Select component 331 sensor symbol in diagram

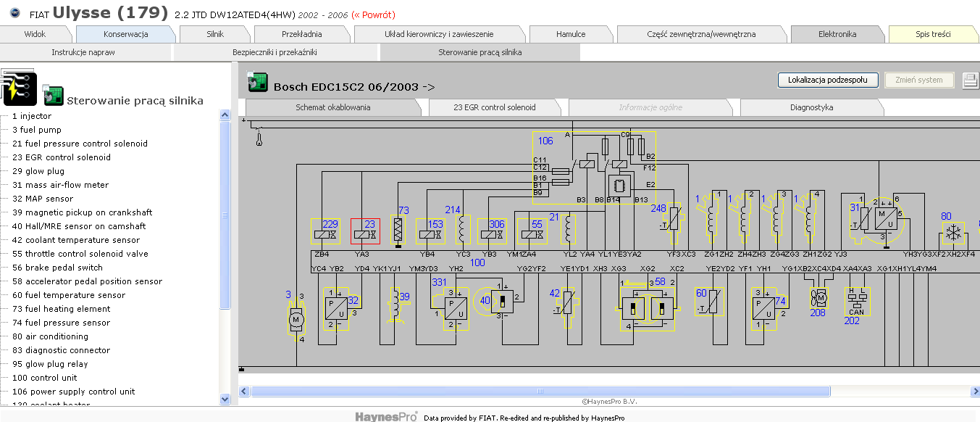[x=449, y=308]
